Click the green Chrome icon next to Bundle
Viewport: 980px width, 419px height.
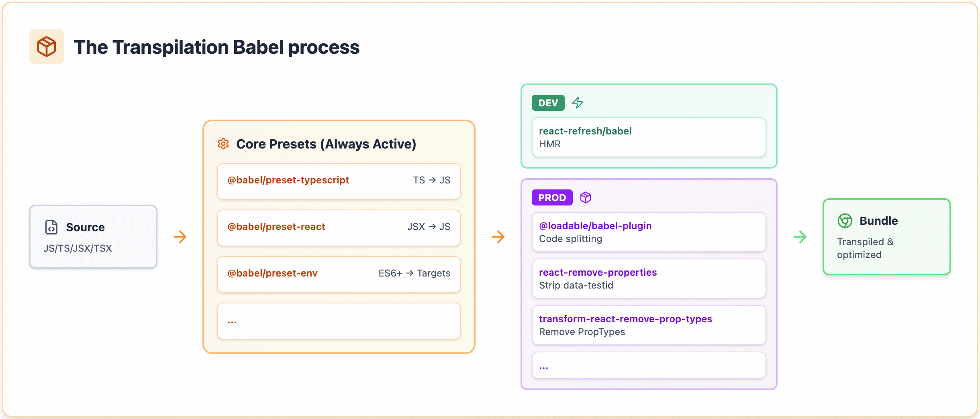[845, 221]
